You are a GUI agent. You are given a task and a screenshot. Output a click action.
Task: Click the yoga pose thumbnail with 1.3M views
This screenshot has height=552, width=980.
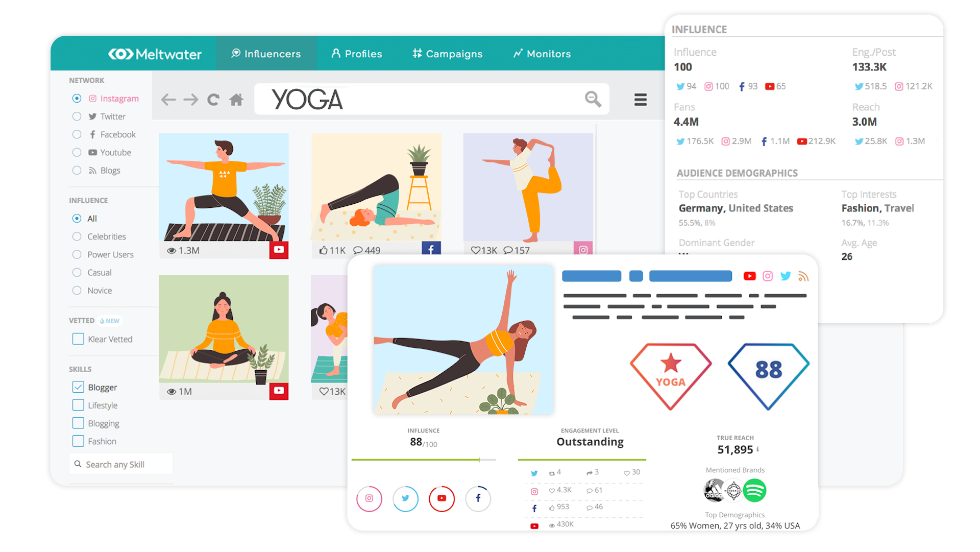[x=224, y=192]
